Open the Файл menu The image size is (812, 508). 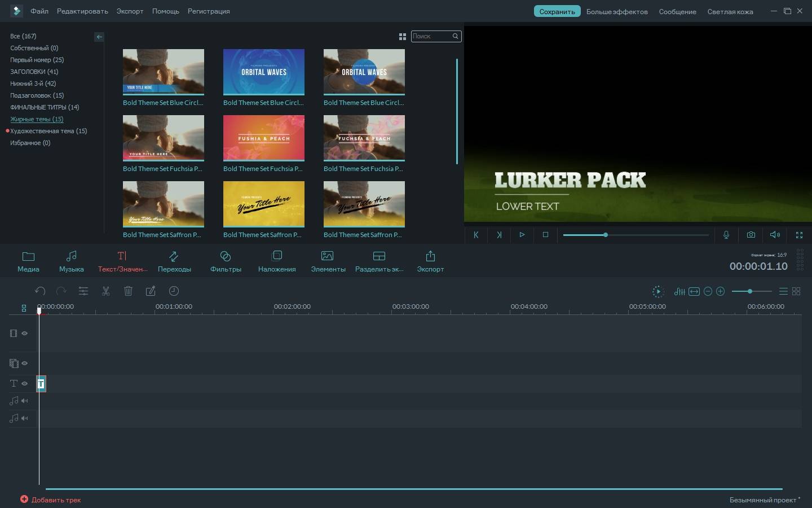tap(39, 11)
